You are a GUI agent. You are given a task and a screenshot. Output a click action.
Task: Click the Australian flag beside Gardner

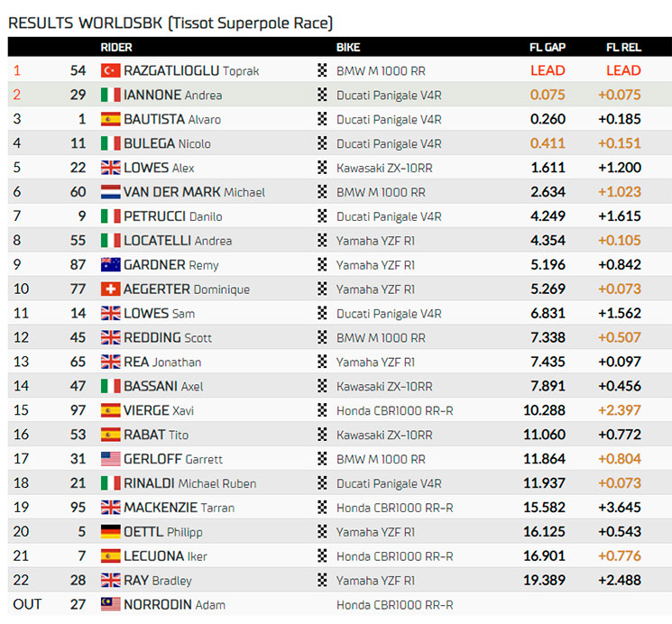(x=110, y=265)
